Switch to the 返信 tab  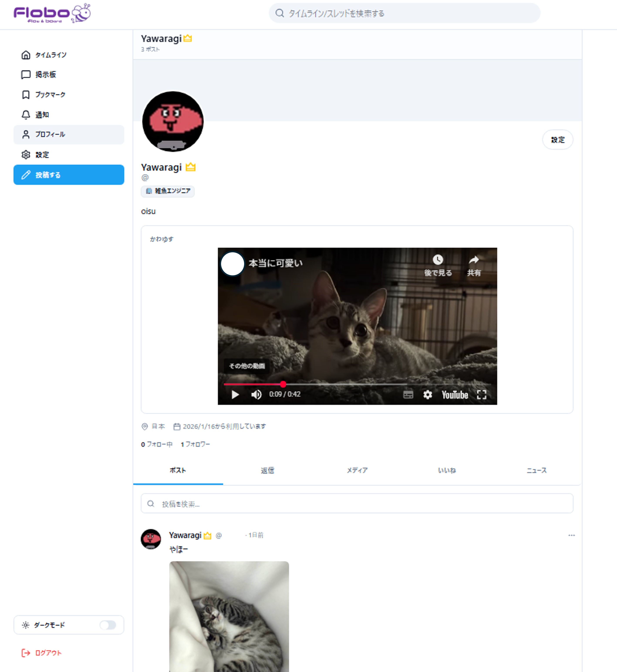click(267, 470)
